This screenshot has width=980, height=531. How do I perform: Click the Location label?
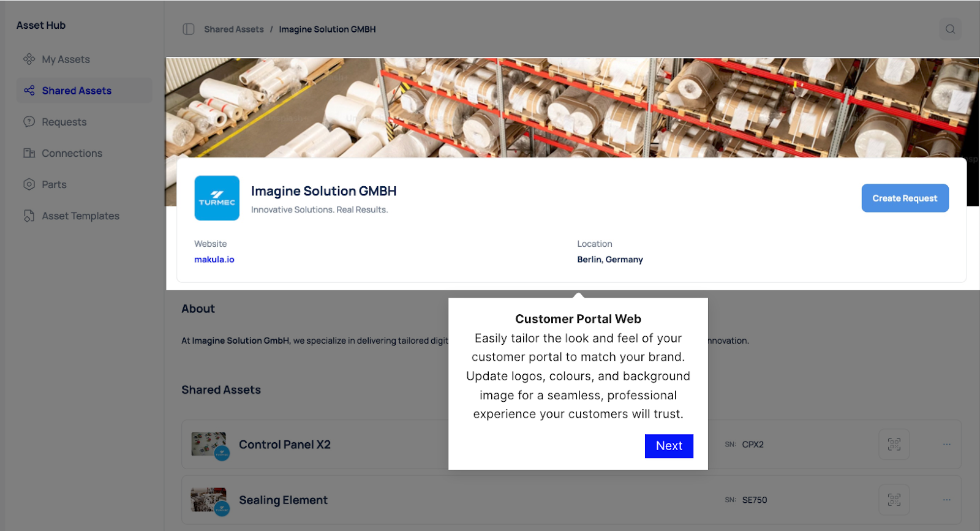coord(595,244)
